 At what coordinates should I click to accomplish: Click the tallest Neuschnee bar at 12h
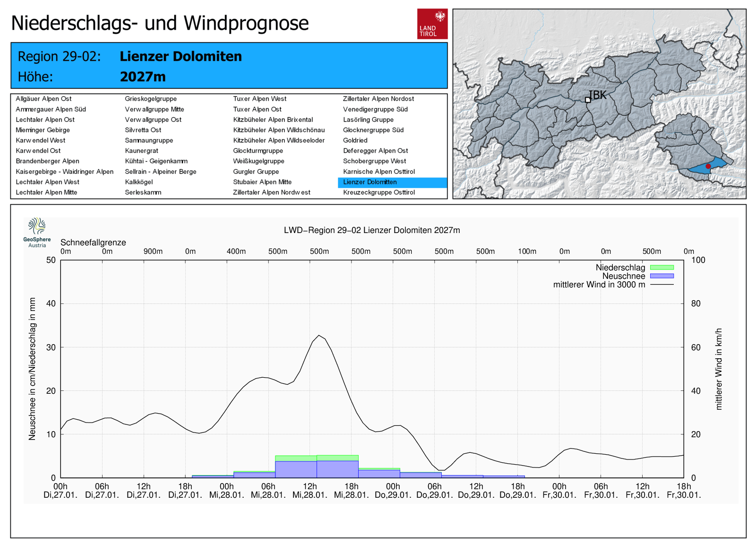337,469
